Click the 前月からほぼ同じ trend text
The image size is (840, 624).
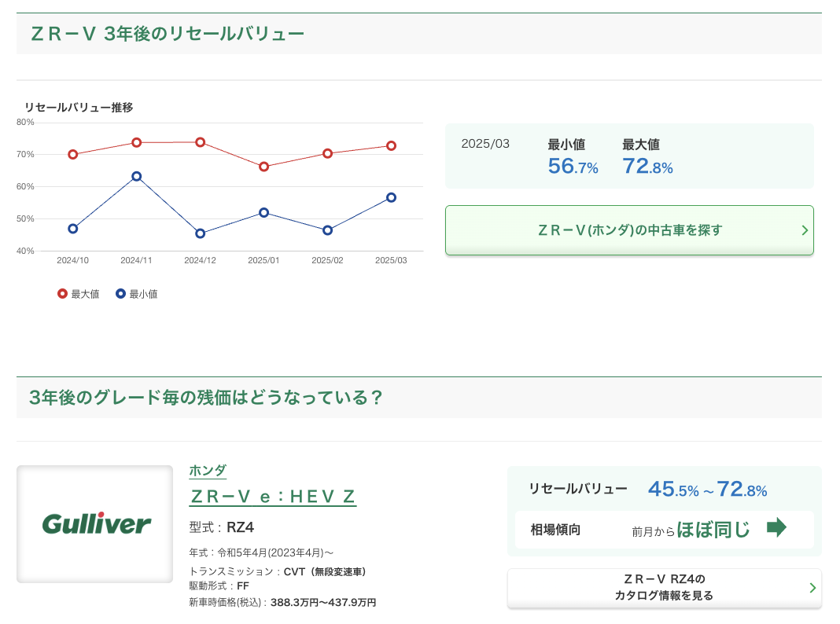[x=691, y=530]
